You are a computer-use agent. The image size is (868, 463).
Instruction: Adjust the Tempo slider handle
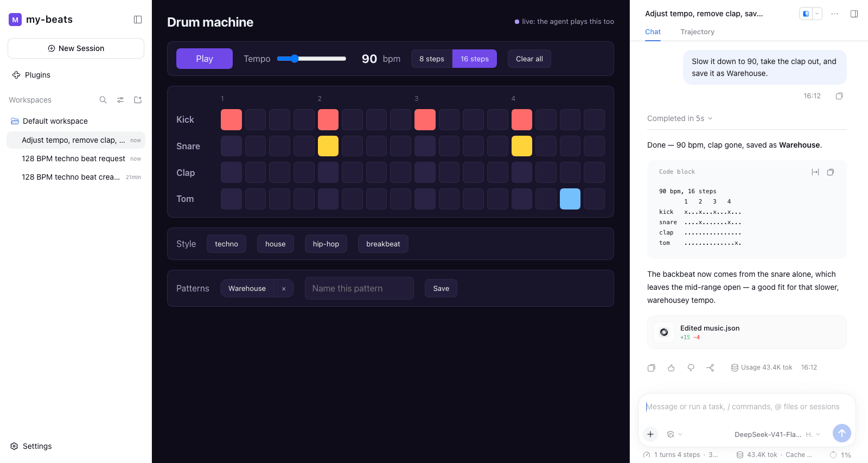tap(295, 59)
